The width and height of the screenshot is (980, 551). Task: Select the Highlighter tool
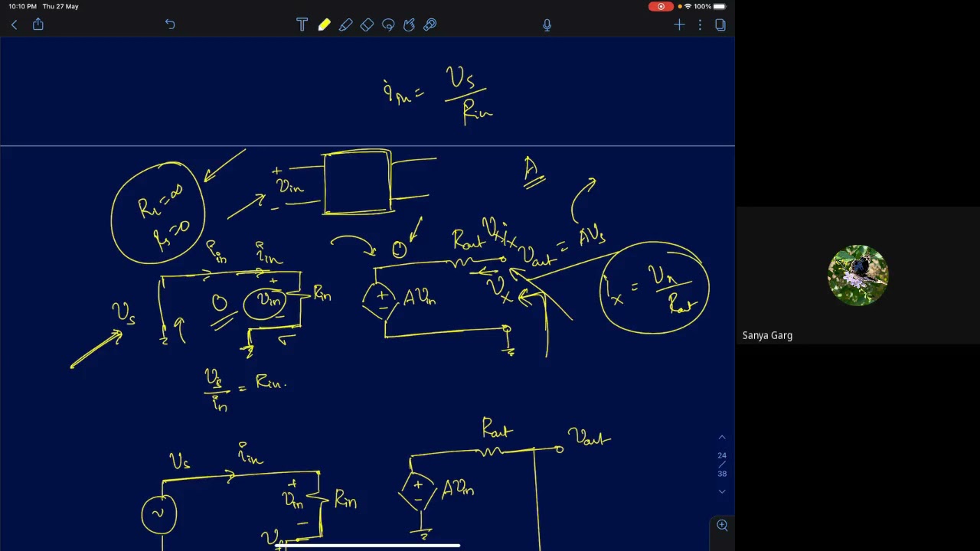click(x=345, y=24)
